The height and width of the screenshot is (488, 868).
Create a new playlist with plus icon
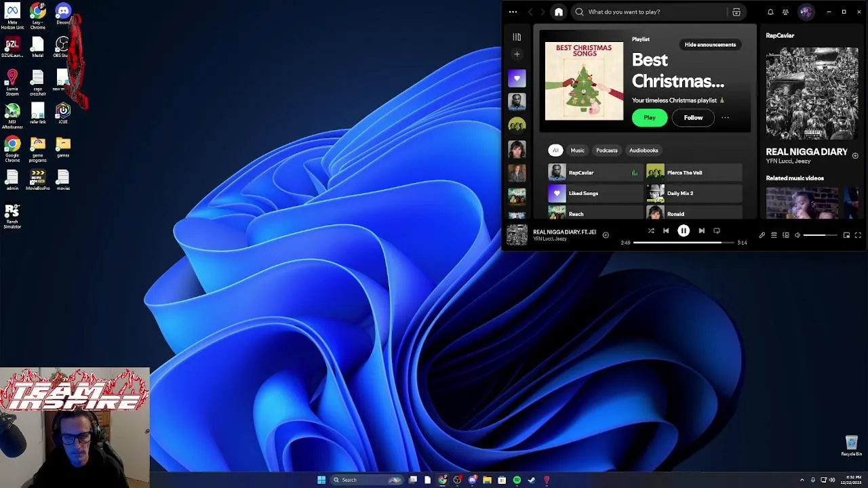(517, 54)
